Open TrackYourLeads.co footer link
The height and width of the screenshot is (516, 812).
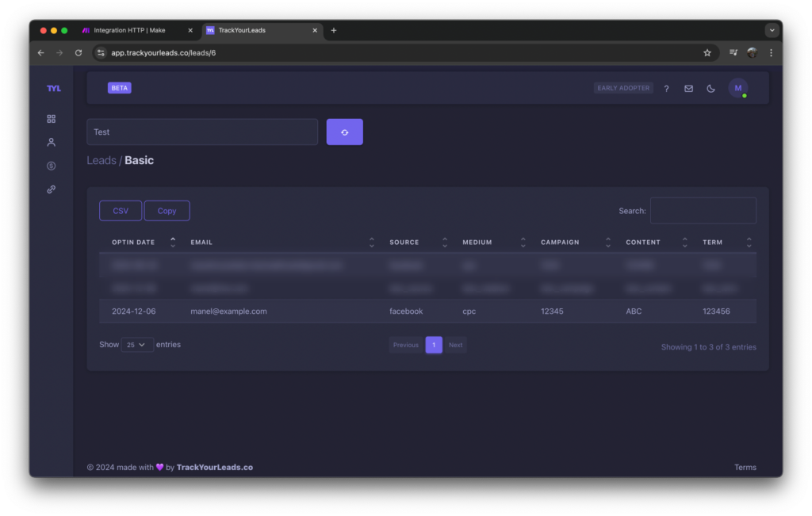[215, 468]
